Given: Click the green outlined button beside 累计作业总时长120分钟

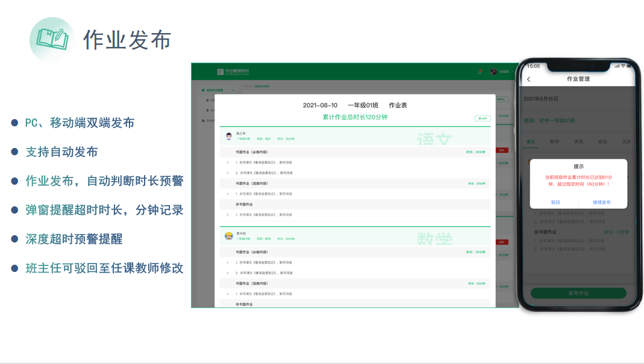Looking at the screenshot, I should [483, 118].
